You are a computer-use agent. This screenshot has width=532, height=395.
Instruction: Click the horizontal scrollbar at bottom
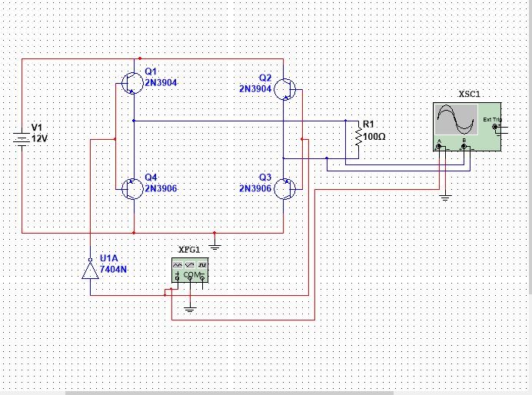[229, 393]
